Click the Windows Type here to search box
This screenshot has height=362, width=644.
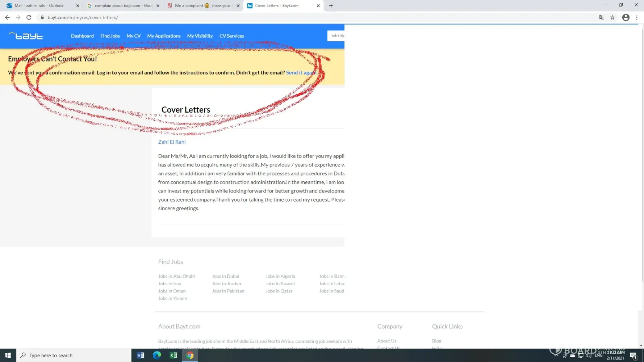pos(74,355)
